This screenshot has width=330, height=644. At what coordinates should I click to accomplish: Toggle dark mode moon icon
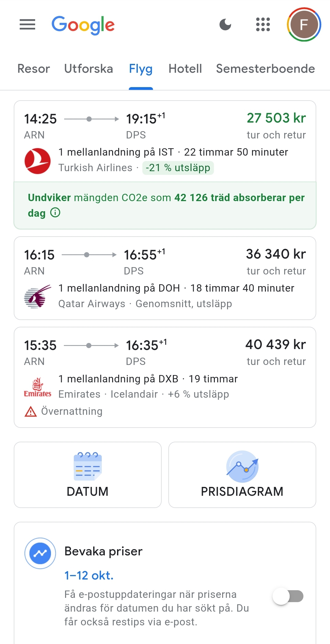226,24
